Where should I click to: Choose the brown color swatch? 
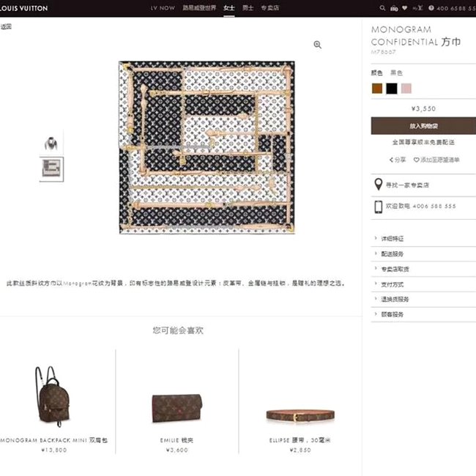coord(377,89)
